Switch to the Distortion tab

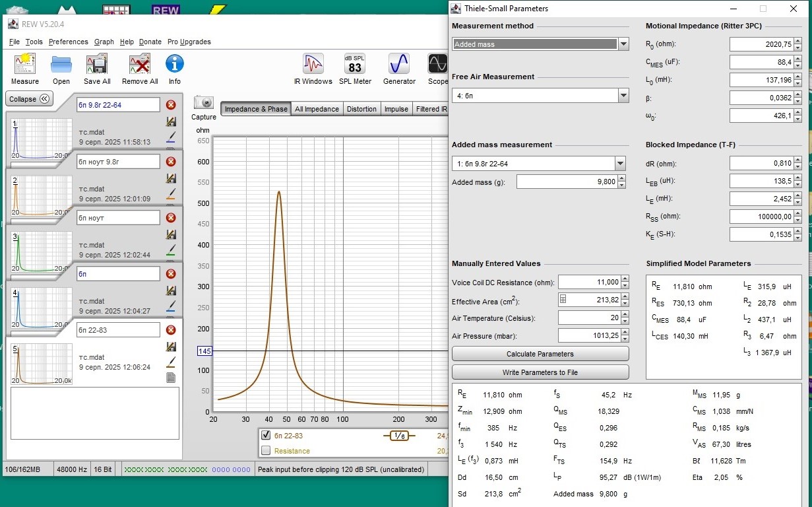point(361,110)
